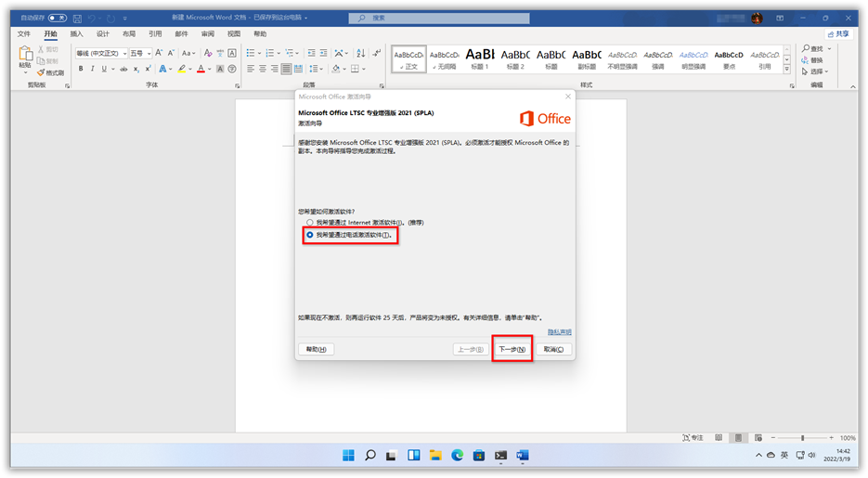Viewport: 868px width, 478px height.
Task: Click the Windows Start button
Action: tap(348, 456)
